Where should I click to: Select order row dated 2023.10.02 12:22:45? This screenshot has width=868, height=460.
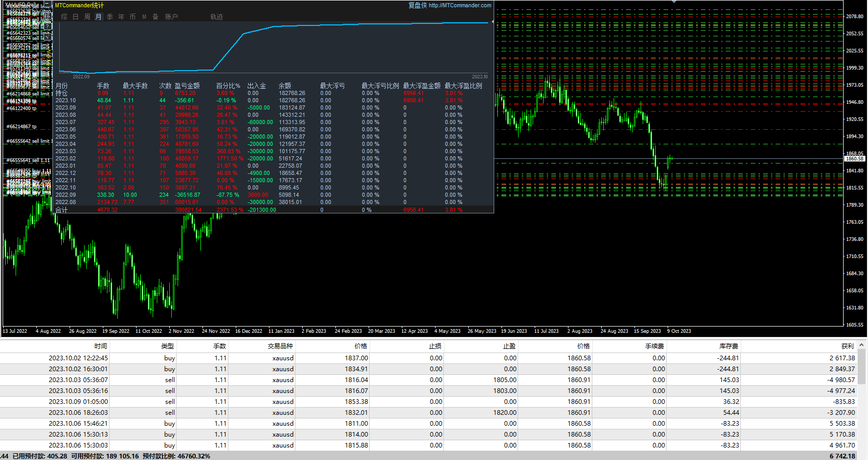point(428,358)
